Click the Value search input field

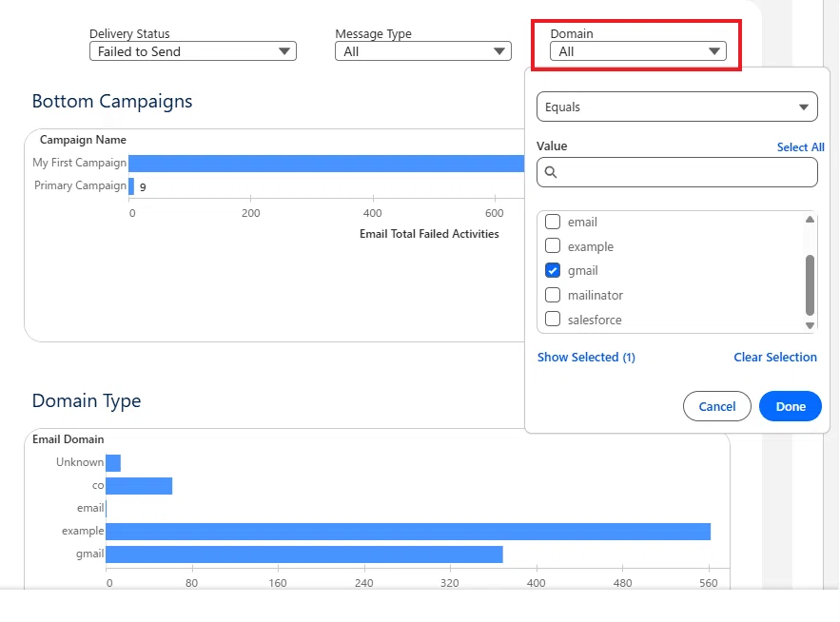coord(676,172)
